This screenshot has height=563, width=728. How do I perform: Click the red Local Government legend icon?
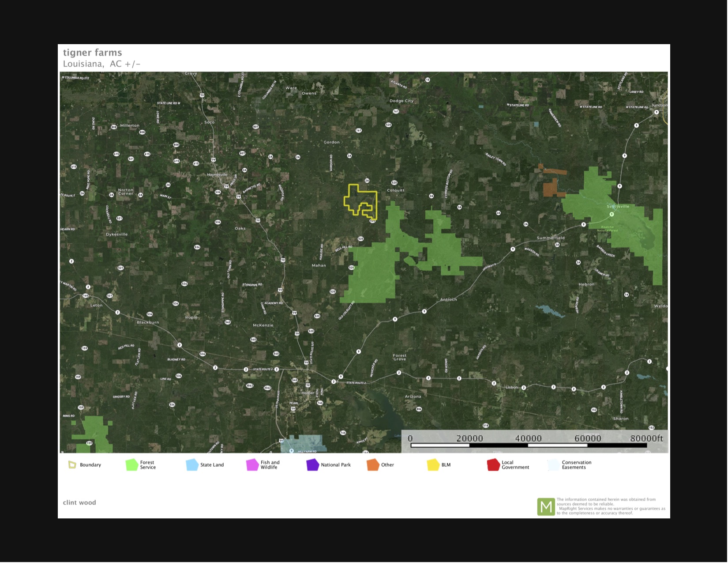pos(493,465)
